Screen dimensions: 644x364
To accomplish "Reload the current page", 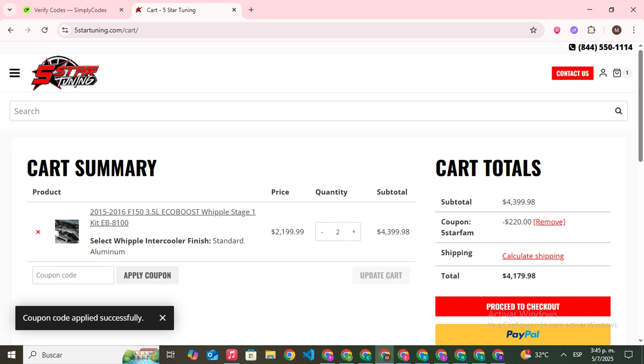I will (45, 30).
